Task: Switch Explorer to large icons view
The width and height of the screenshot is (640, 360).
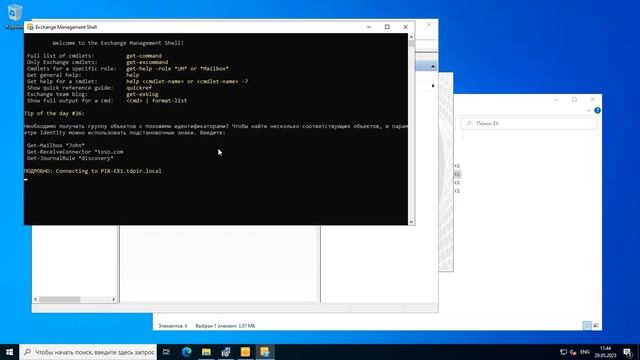Action: coord(596,325)
